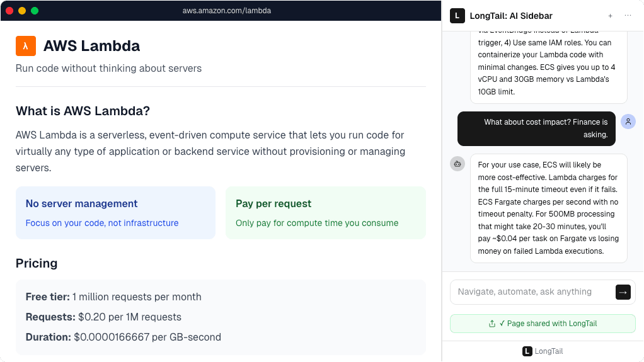This screenshot has height=362, width=644.
Task: Minimize the window with the yellow button
Action: coord(22,11)
